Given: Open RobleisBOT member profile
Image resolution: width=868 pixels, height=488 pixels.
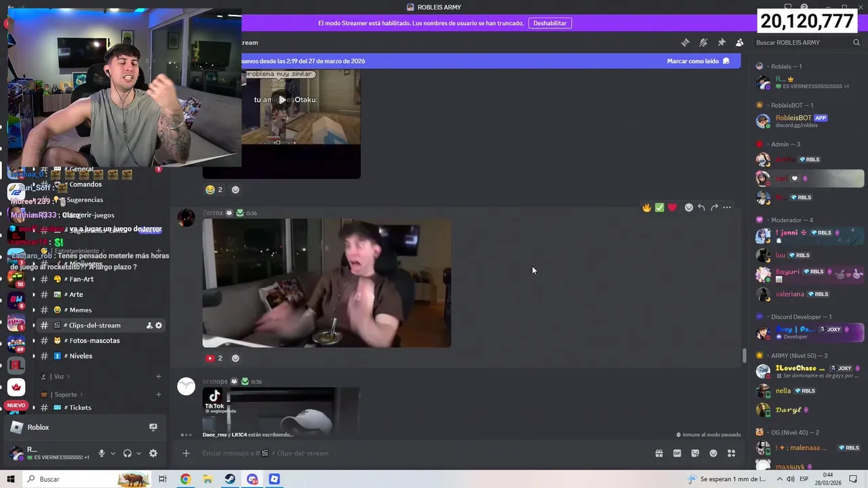Looking at the screenshot, I should (809, 121).
